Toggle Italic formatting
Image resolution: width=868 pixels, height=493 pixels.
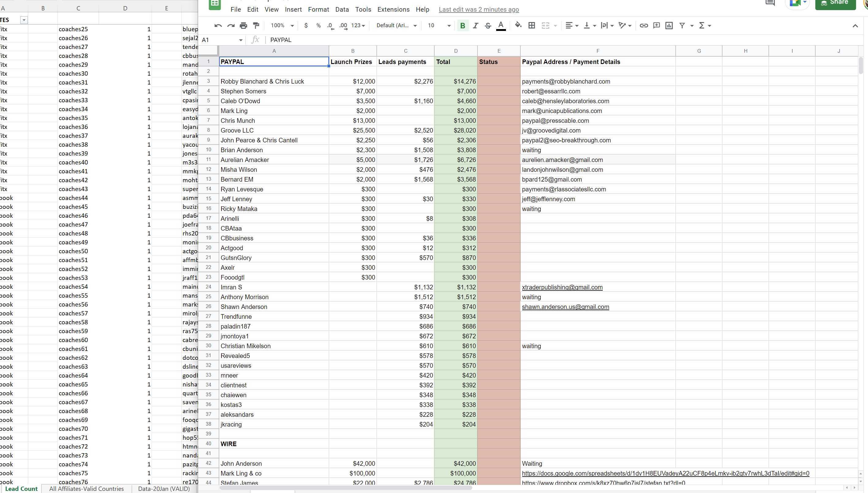tap(475, 25)
